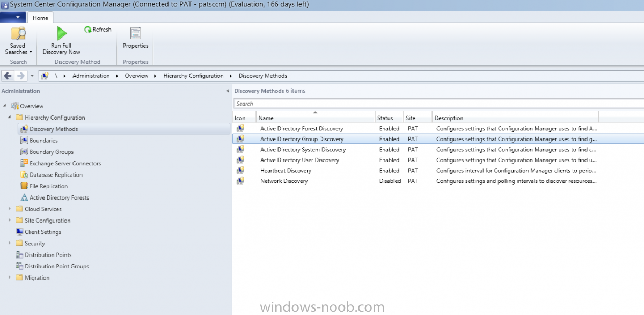Click the Disabled status of Network Discovery
Viewport: 644px width, 315px height.
pyautogui.click(x=390, y=181)
